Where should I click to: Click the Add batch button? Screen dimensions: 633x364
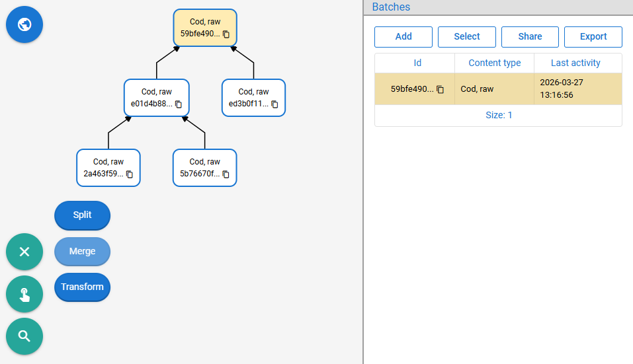point(403,37)
